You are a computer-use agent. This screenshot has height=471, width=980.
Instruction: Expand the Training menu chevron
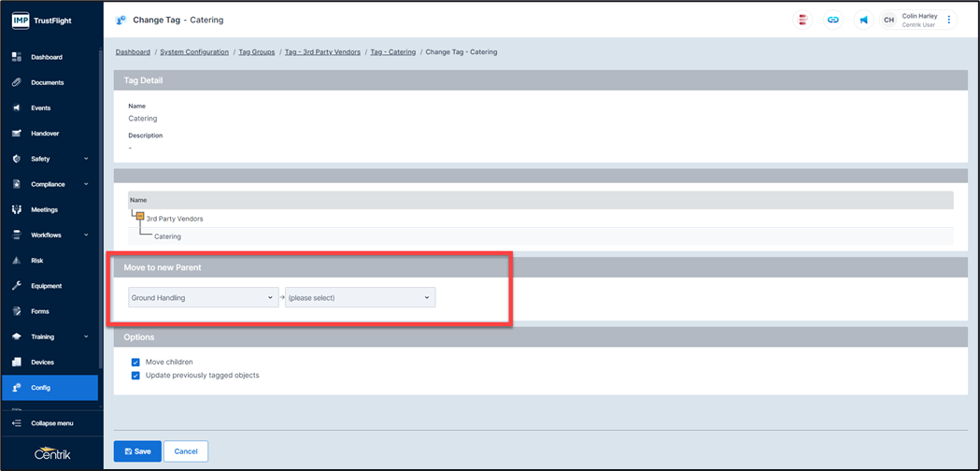tap(86, 336)
